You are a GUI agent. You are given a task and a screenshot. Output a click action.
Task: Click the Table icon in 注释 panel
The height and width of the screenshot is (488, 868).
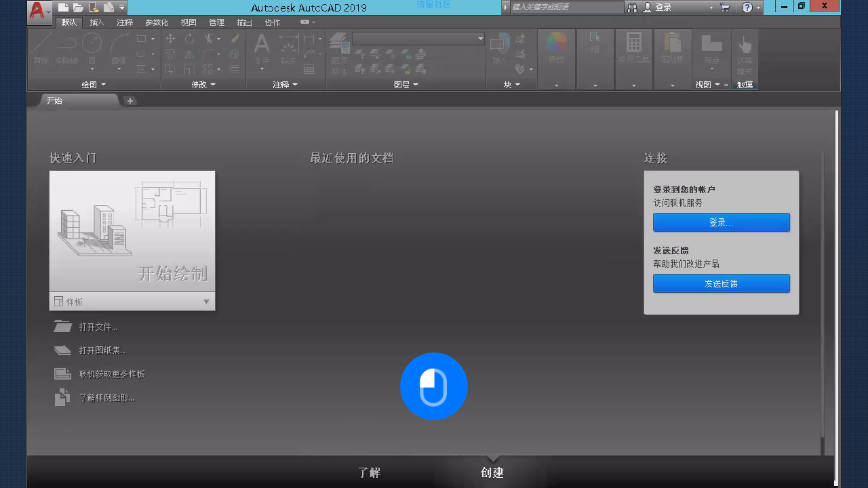coord(309,69)
